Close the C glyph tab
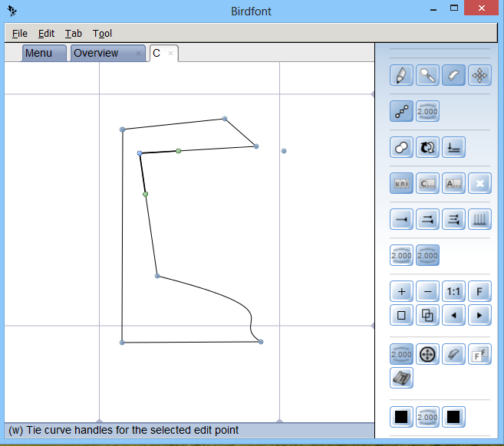 (x=170, y=54)
